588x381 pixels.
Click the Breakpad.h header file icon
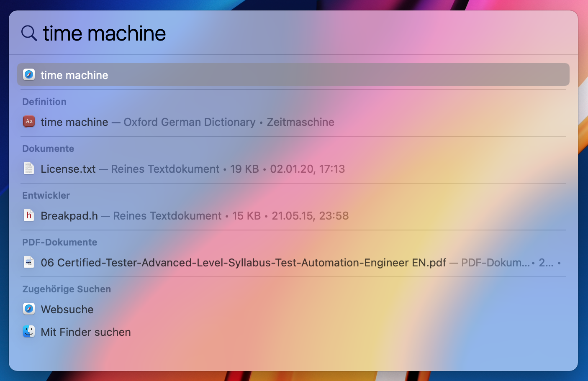point(29,215)
